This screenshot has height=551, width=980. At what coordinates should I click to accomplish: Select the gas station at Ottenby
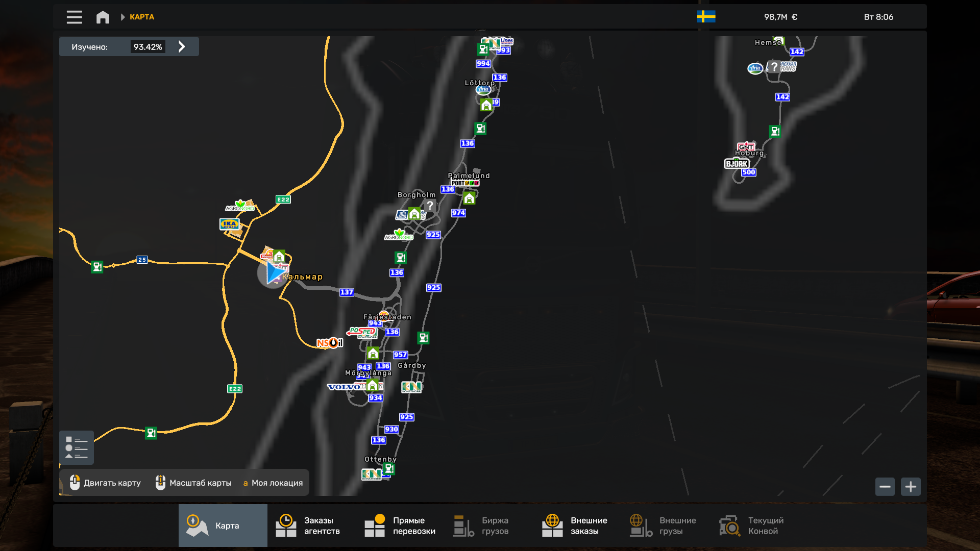(x=389, y=468)
